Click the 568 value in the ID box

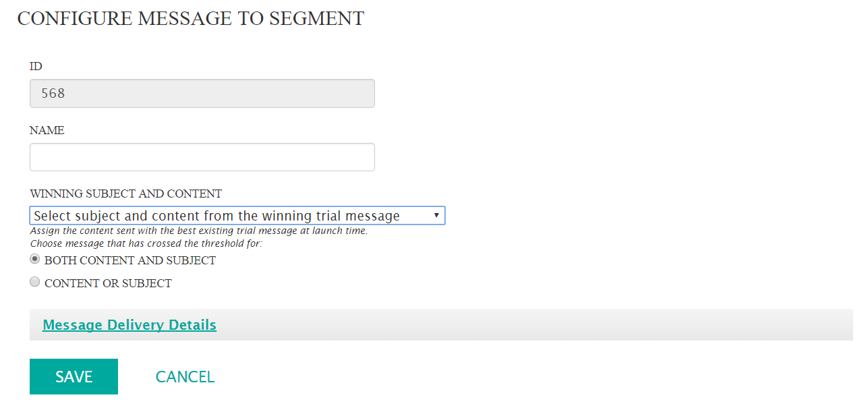pyautogui.click(x=53, y=94)
